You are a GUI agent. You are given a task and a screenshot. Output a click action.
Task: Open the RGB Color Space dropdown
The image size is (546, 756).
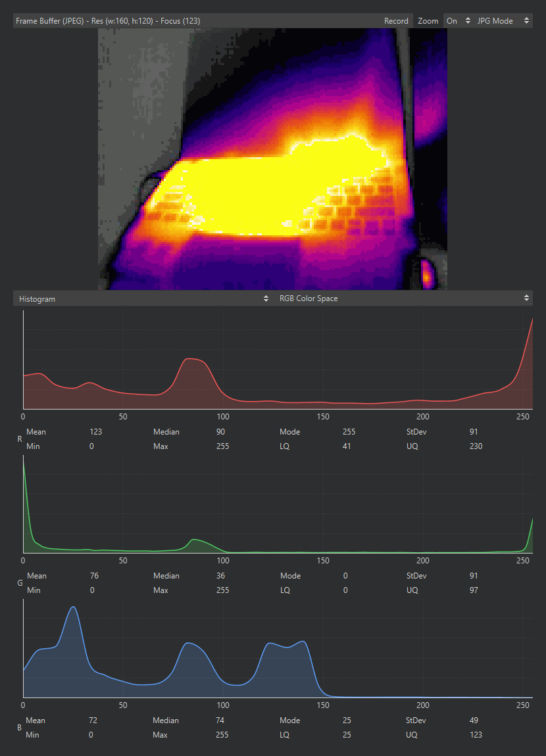coord(404,298)
